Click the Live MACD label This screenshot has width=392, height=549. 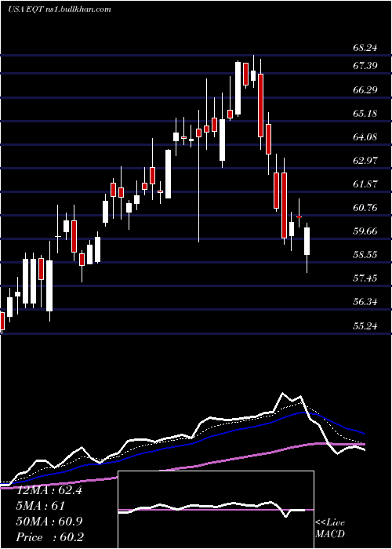pyautogui.click(x=330, y=529)
